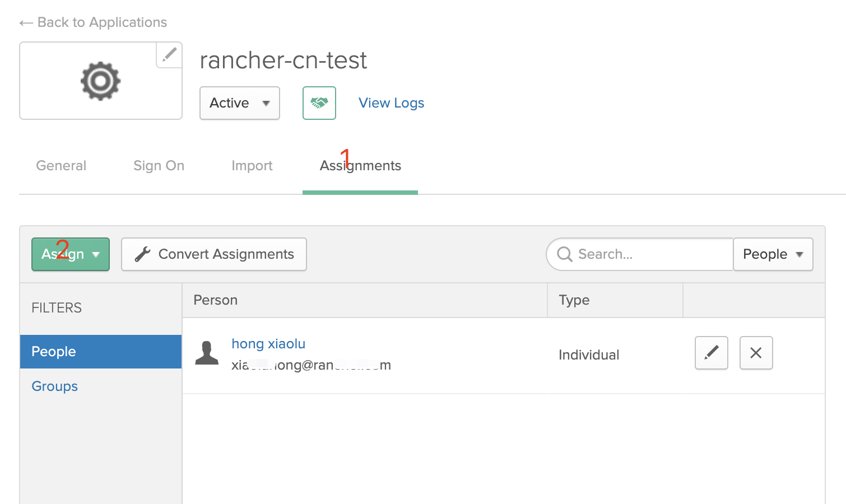Remove hong xiaolu's assignment with X button
Viewport: 846px width, 504px height.
click(x=756, y=353)
